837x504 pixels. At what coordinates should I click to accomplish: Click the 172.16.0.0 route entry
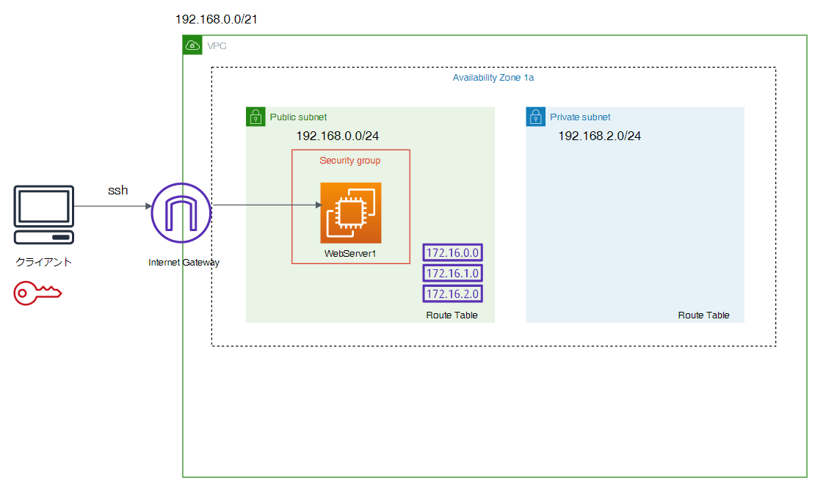(x=453, y=253)
